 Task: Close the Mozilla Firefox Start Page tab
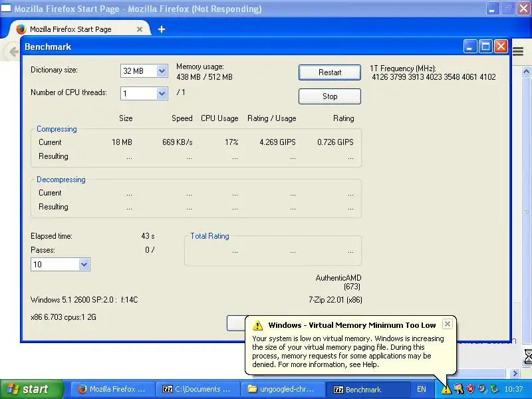coord(140,29)
